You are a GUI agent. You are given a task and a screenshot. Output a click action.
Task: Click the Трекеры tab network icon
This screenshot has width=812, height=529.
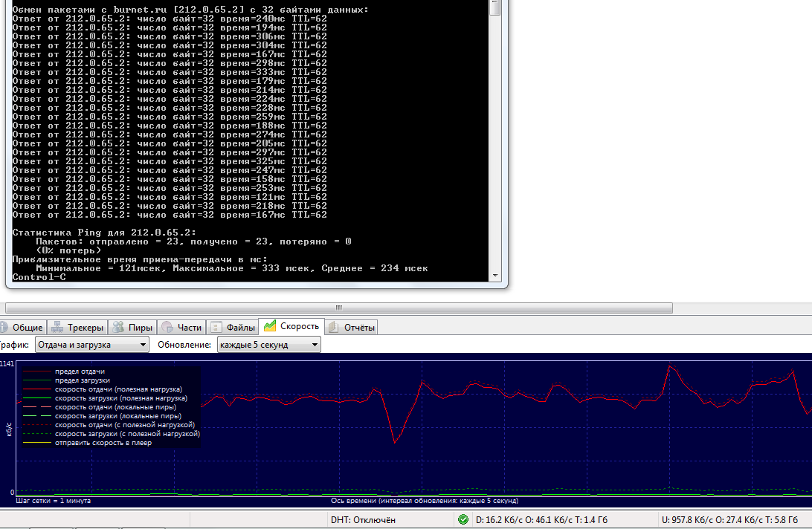58,327
